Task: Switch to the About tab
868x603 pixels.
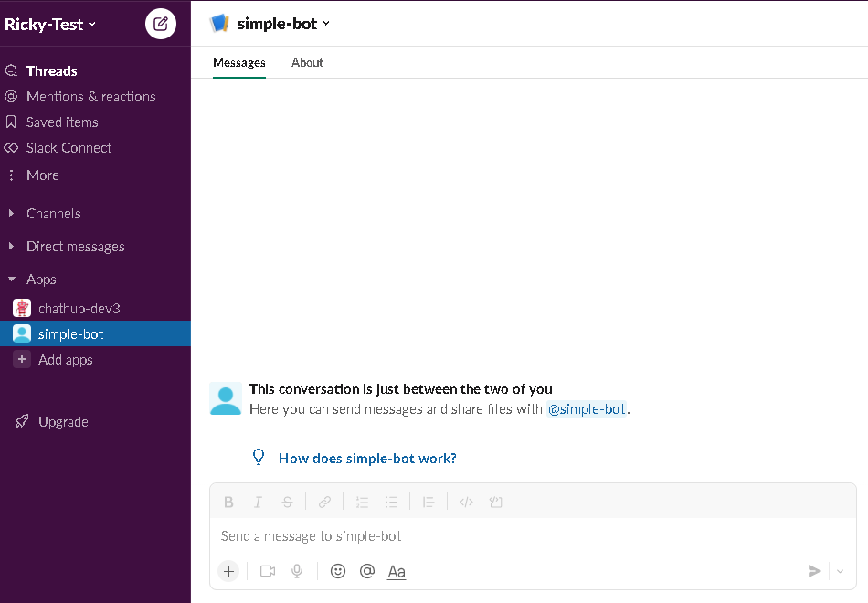Action: (307, 62)
